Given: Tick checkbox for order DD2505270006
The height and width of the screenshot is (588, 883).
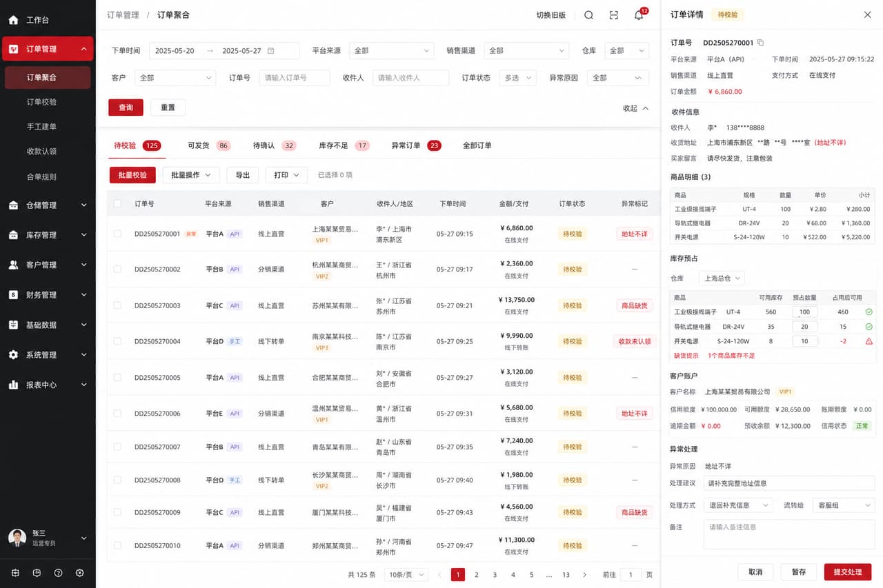Looking at the screenshot, I should pos(117,414).
